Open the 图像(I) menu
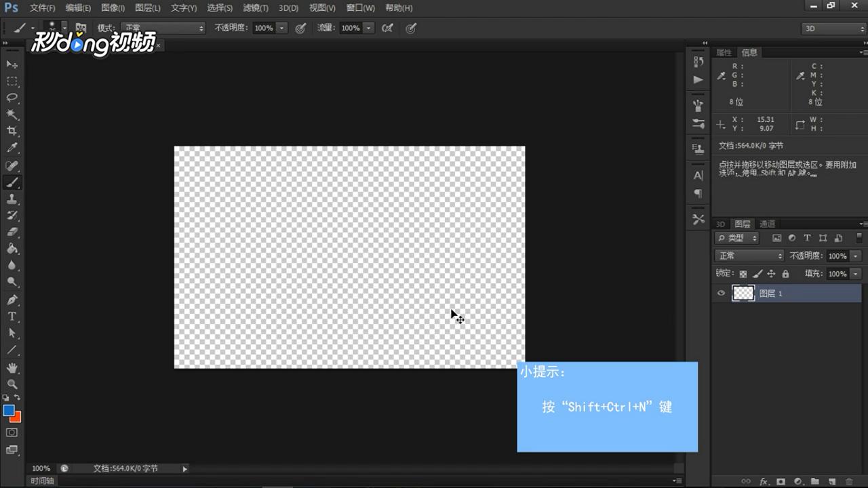The height and width of the screenshot is (488, 868). click(113, 8)
